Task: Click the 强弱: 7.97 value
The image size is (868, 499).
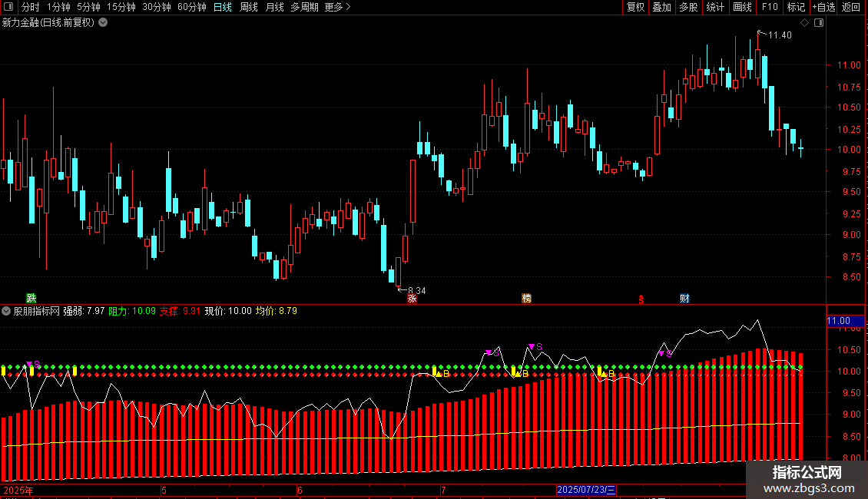Action: pyautogui.click(x=84, y=311)
